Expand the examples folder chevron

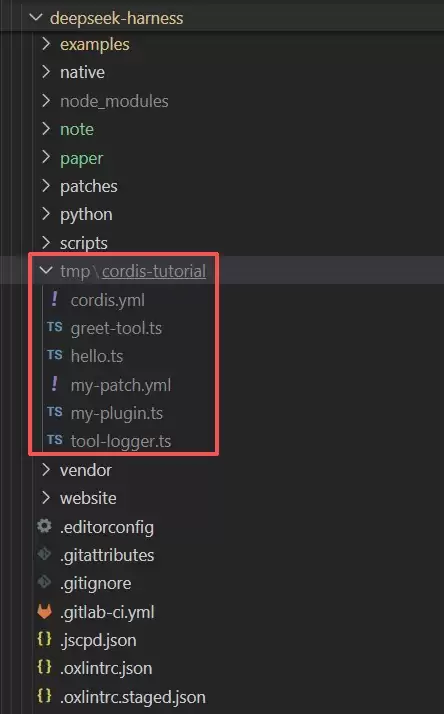click(x=46, y=44)
